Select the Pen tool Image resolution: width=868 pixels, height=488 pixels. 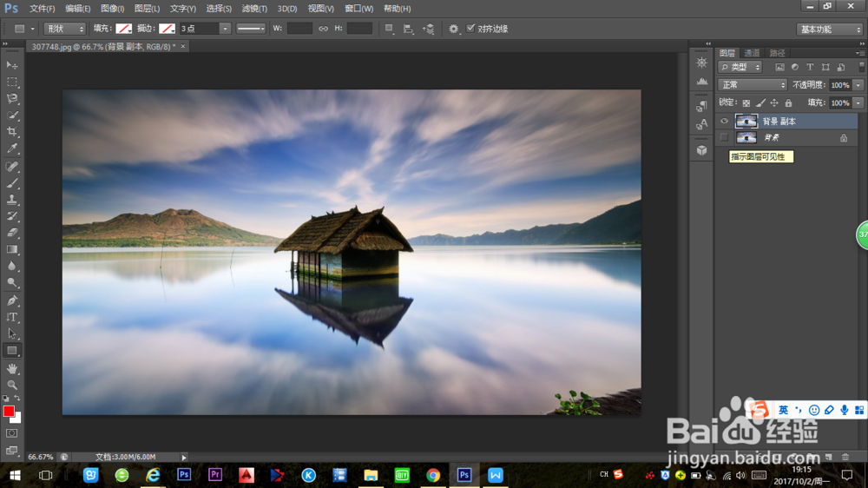click(x=11, y=300)
